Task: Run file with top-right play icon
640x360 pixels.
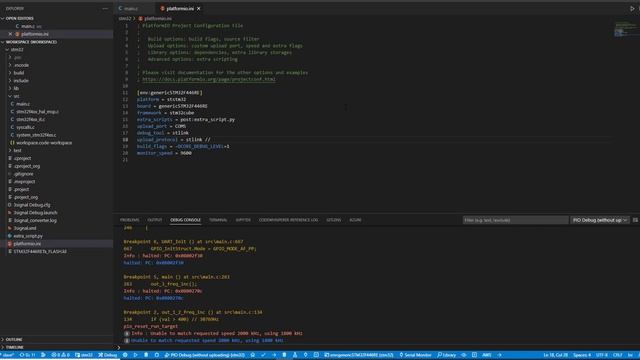Action: [632, 9]
